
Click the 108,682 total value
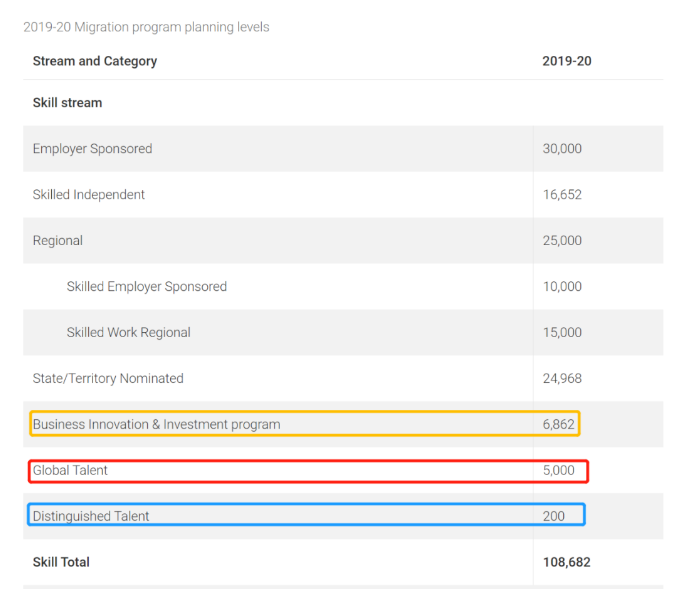coord(566,562)
